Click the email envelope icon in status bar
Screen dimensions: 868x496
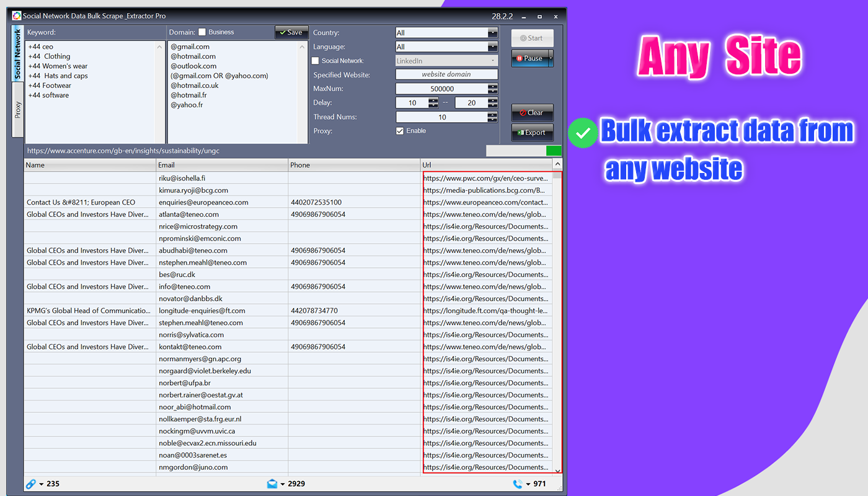tap(272, 484)
